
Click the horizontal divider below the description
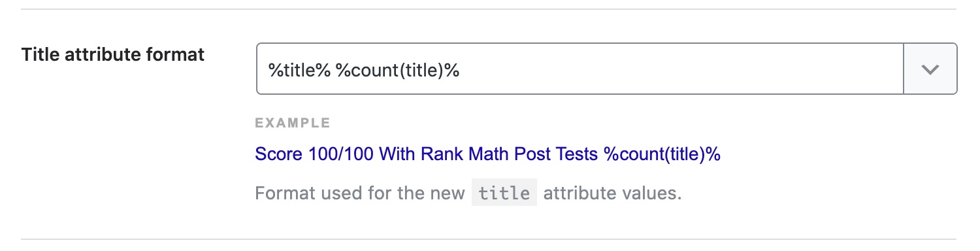click(489, 239)
